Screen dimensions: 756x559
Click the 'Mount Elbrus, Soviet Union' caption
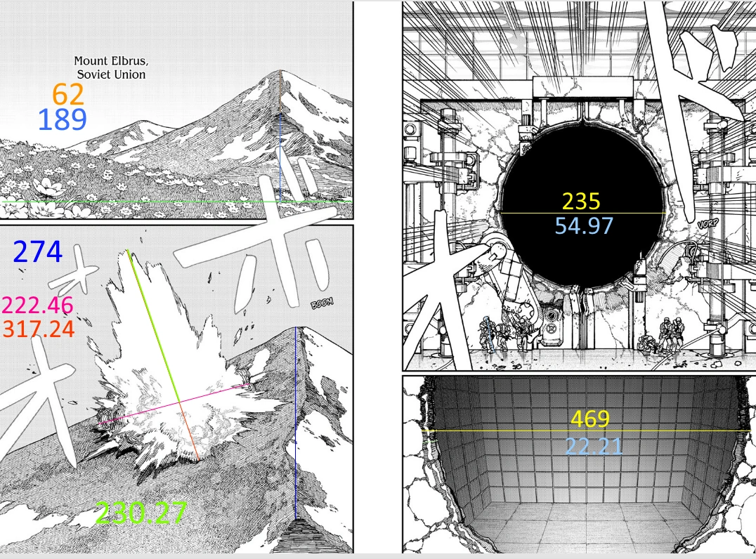coord(112,67)
